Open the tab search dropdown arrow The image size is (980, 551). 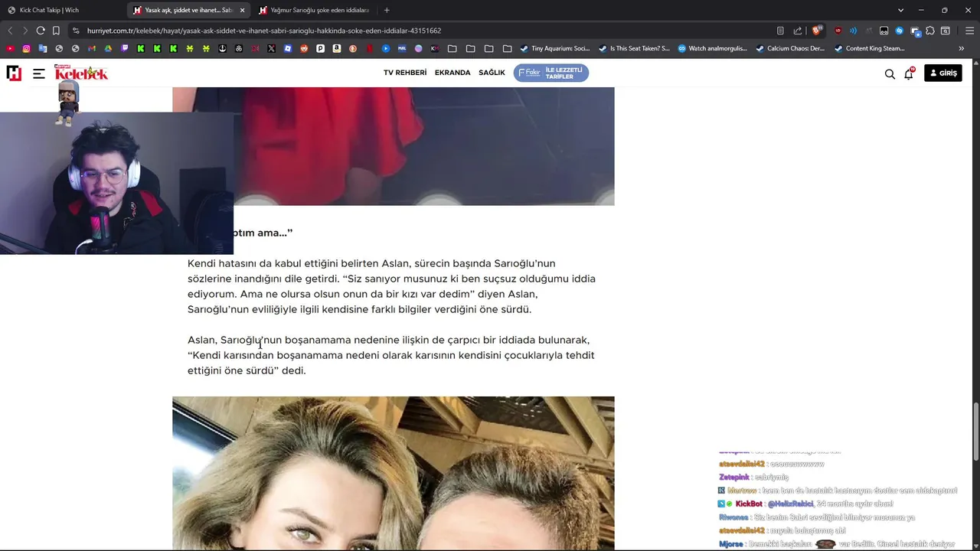click(900, 10)
